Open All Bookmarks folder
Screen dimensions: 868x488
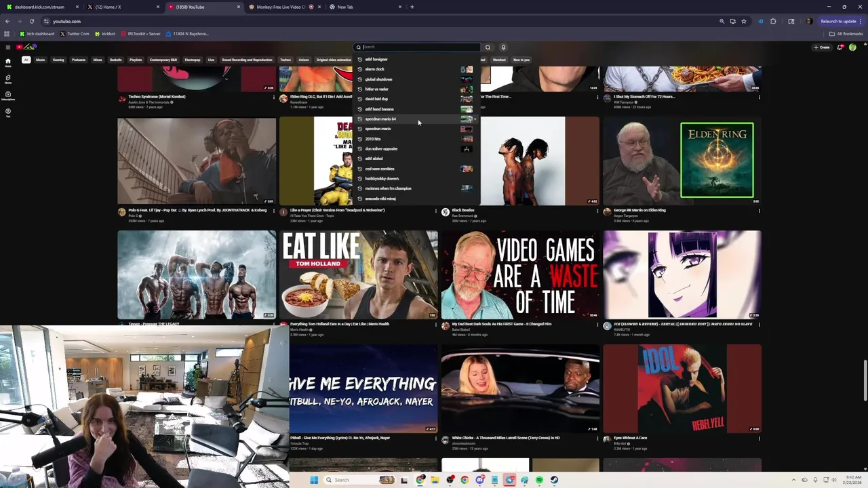pos(846,33)
